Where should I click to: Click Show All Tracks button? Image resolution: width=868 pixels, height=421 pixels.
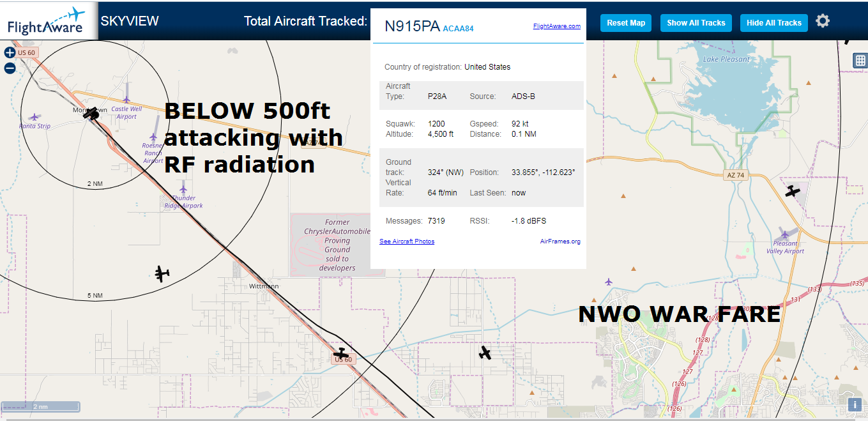[x=696, y=23]
